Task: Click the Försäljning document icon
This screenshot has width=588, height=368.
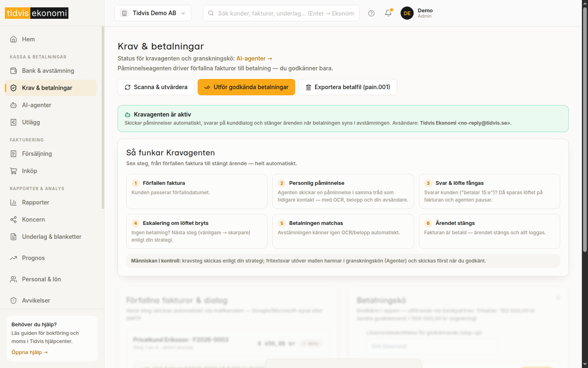Action: [x=13, y=154]
